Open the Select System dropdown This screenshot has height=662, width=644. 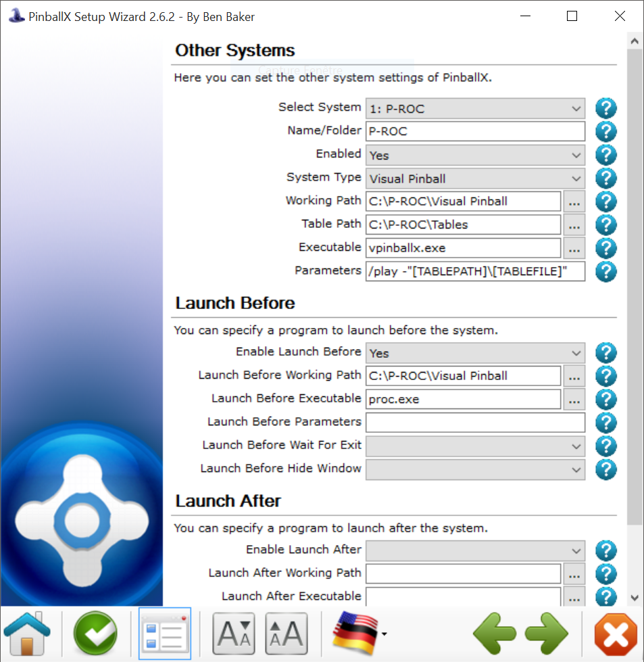475,108
